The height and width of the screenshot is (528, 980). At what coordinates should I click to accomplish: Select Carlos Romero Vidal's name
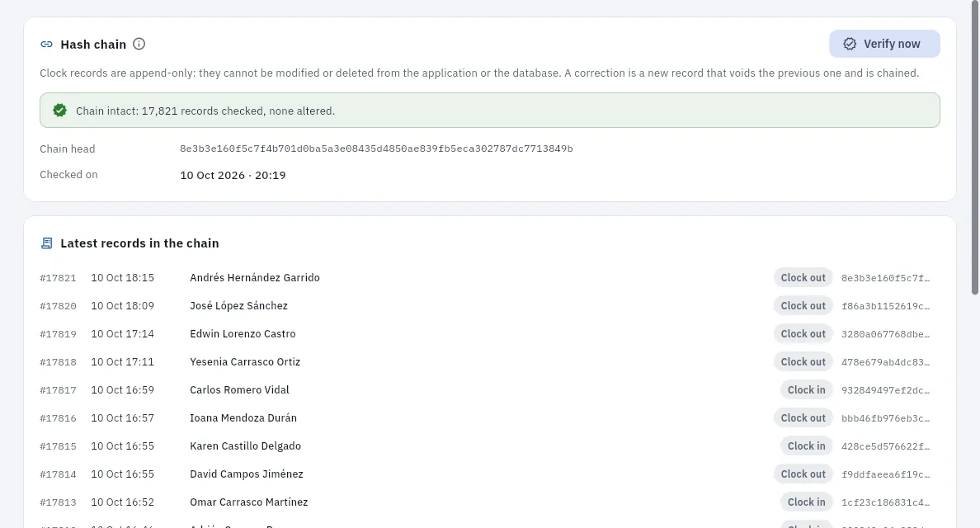[239, 390]
